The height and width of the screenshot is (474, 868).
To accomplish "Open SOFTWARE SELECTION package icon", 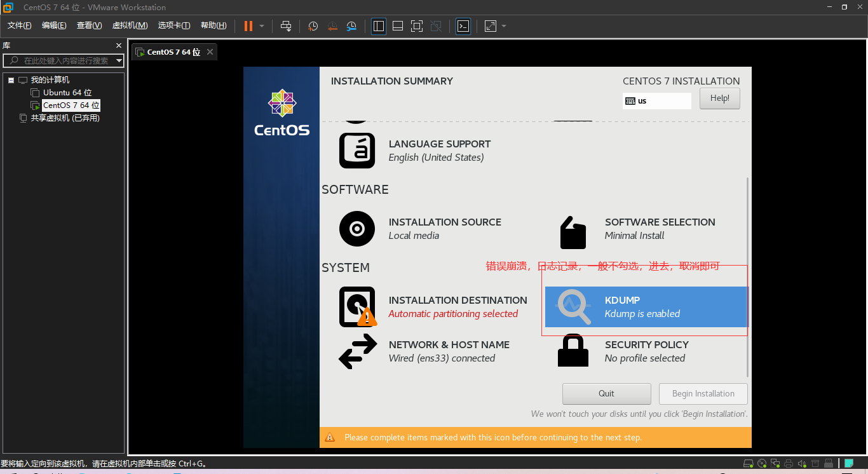I will pyautogui.click(x=573, y=233).
